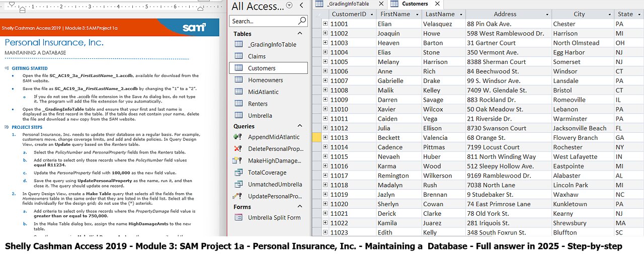Click 'Personal Insurance, Inc.' title in Word document

click(54, 43)
